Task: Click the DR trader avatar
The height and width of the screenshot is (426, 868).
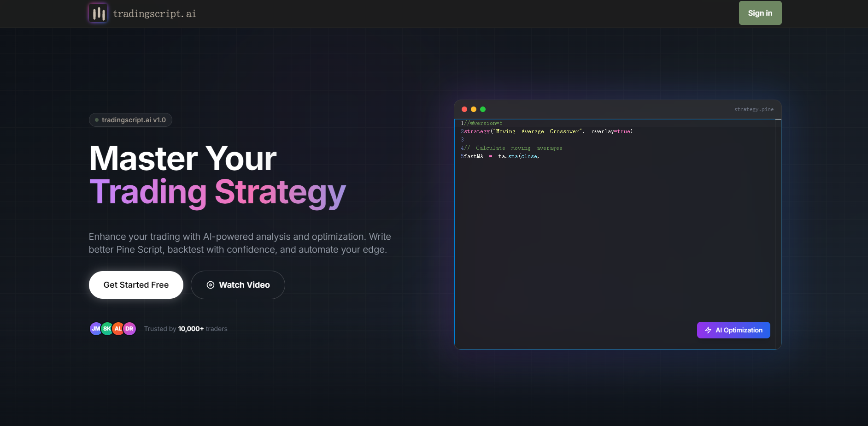Action: tap(129, 328)
